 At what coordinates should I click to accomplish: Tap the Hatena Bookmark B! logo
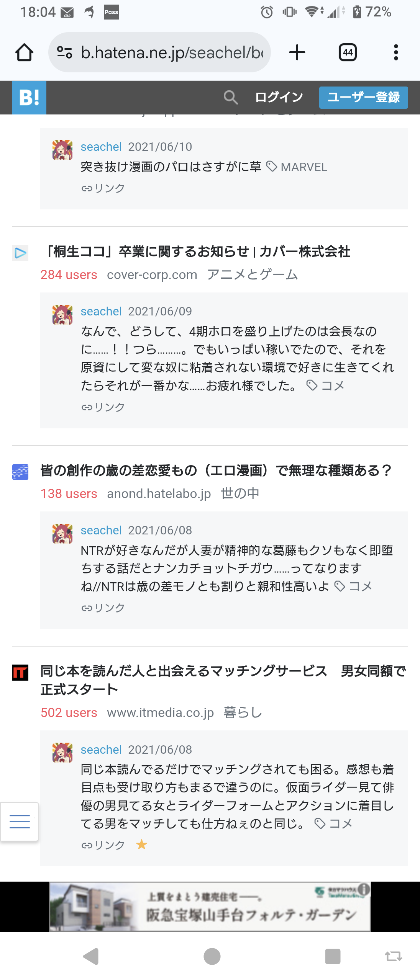tap(29, 98)
